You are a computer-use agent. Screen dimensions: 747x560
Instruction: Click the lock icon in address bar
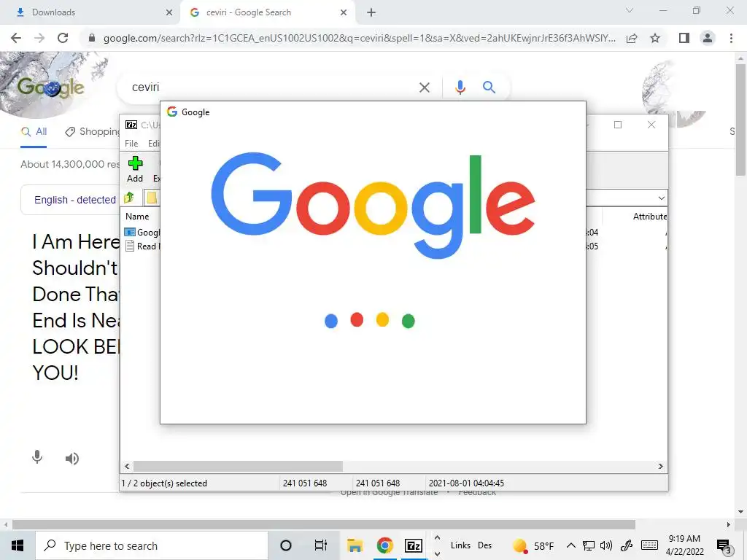click(92, 38)
